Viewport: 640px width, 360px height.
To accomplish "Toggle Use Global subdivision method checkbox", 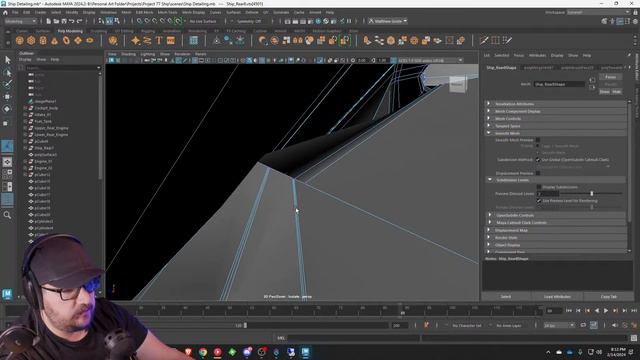I will click(538, 160).
